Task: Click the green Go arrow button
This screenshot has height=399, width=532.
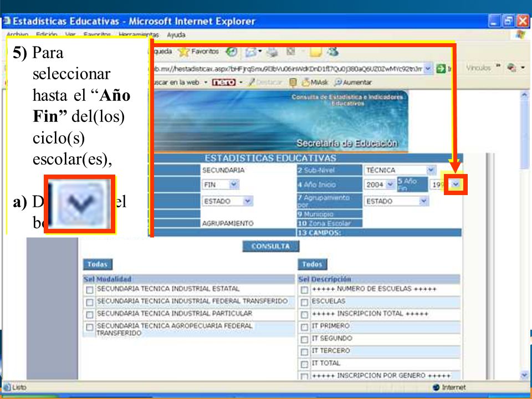Action: tap(441, 68)
